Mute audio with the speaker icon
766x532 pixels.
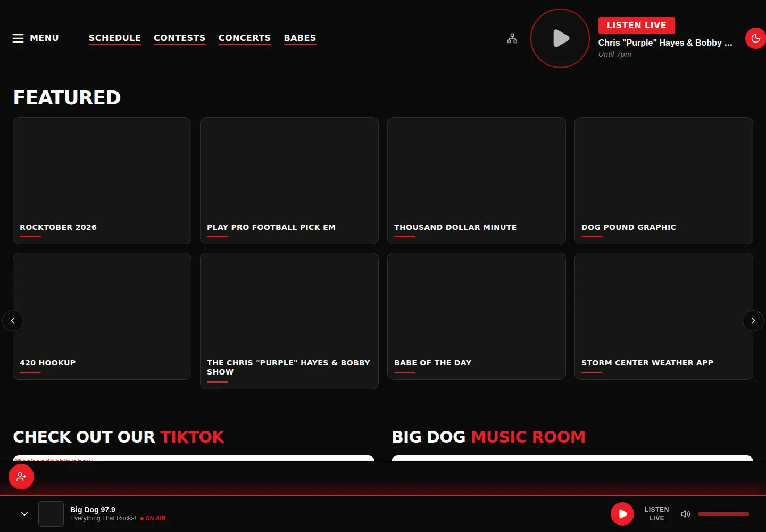coord(686,514)
